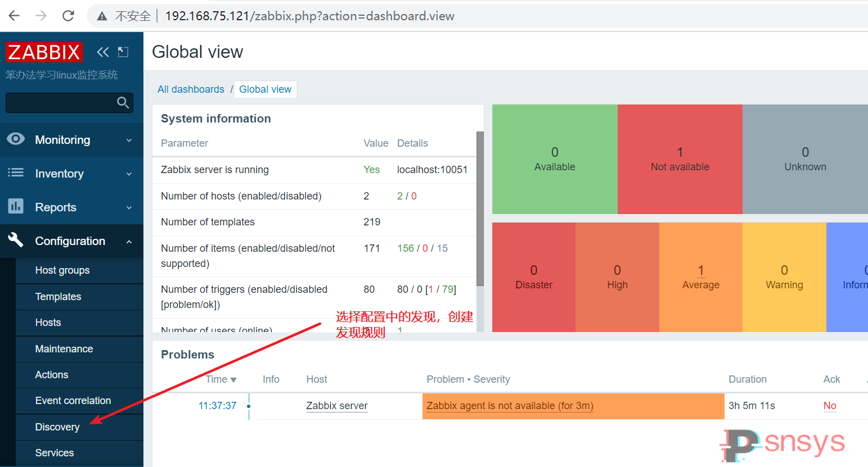Click the Inventory list icon

click(x=16, y=173)
